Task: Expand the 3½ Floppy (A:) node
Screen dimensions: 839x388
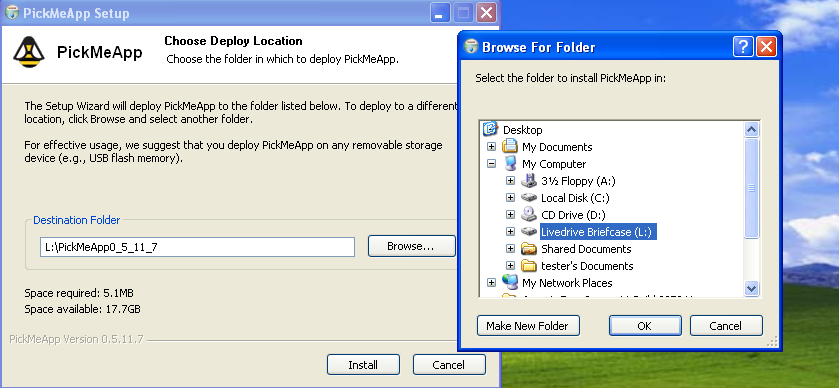Action: point(510,181)
